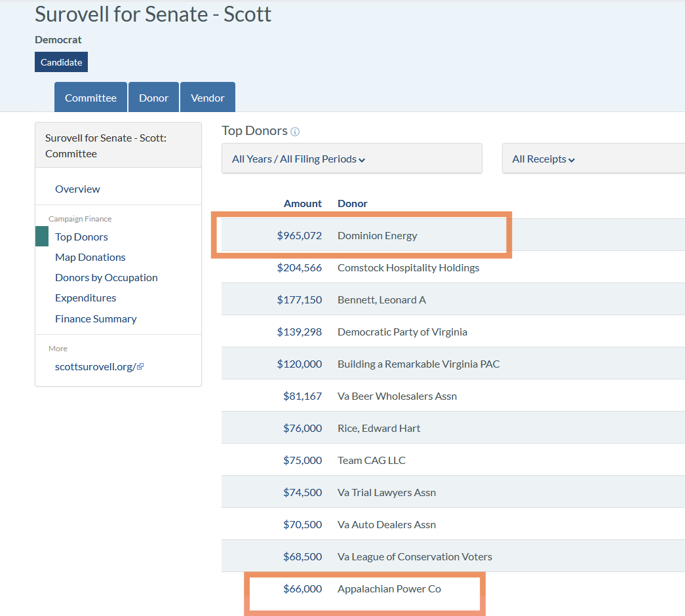Visit scottsurovell.org website link
Image resolution: width=685 pixels, height=616 pixels.
(96, 366)
